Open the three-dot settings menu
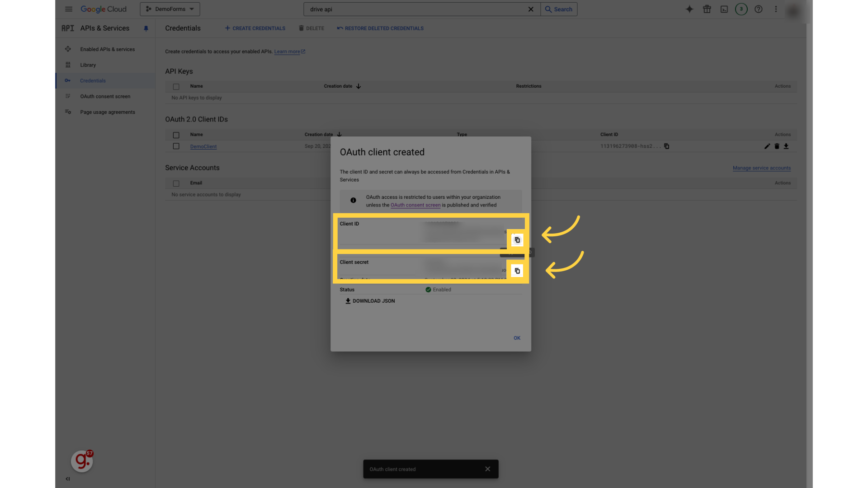Image resolution: width=868 pixels, height=488 pixels. pyautogui.click(x=776, y=9)
